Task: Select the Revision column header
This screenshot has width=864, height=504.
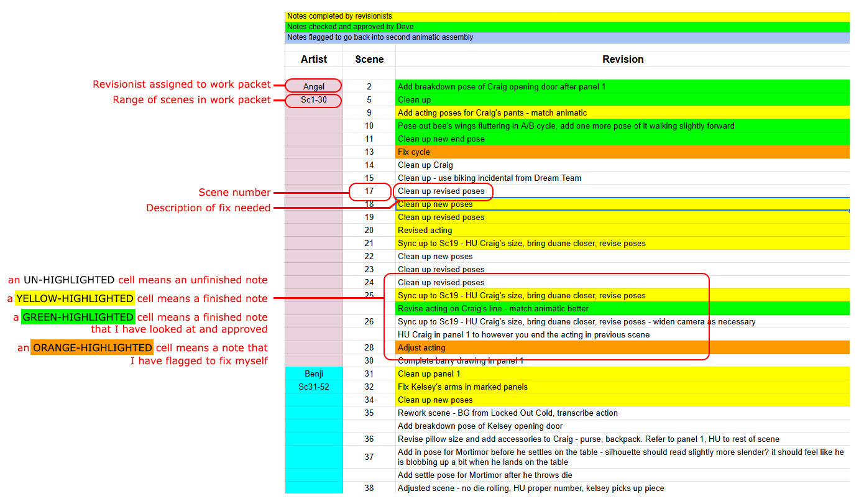Action: point(623,59)
